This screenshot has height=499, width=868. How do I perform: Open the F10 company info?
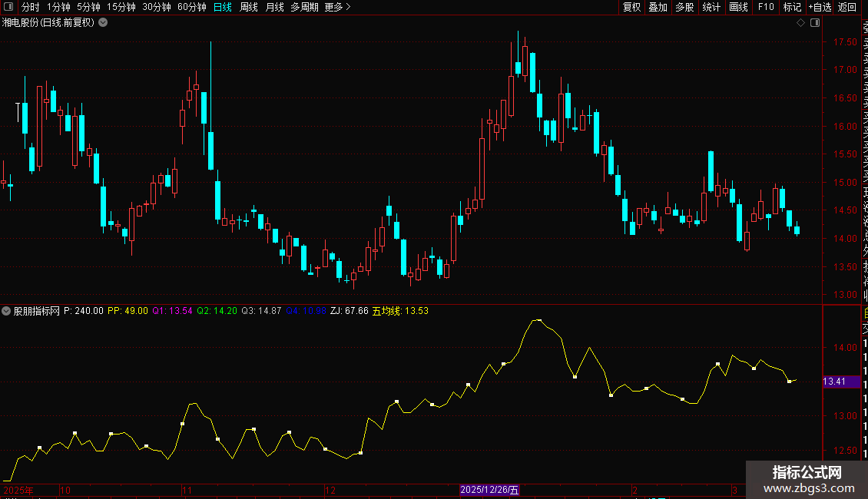point(766,7)
